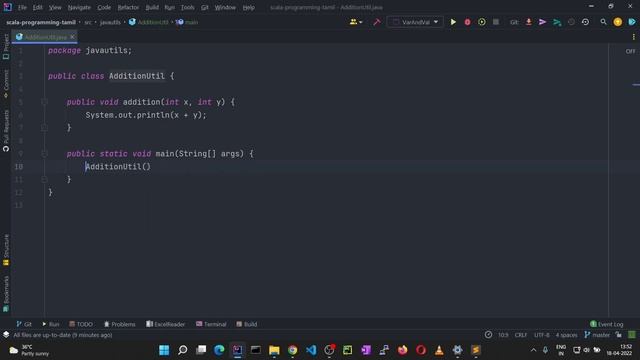Image resolution: width=640 pixels, height=360 pixels.
Task: Toggle the Project tool window
Action: point(6,47)
